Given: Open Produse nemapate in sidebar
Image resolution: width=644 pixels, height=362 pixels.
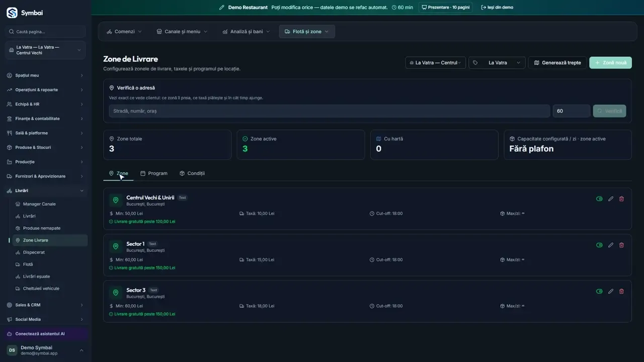Looking at the screenshot, I should [x=50, y=228].
